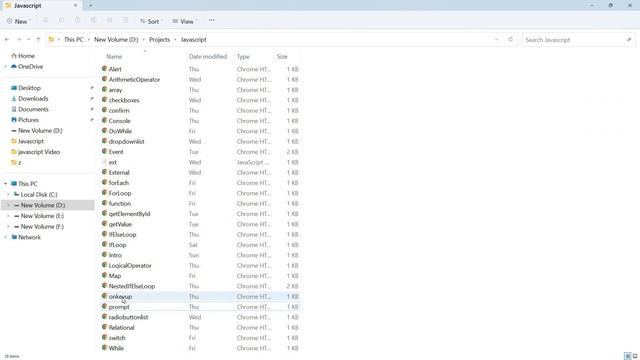Go back with the Back arrow
640x360 pixels.
click(7, 40)
